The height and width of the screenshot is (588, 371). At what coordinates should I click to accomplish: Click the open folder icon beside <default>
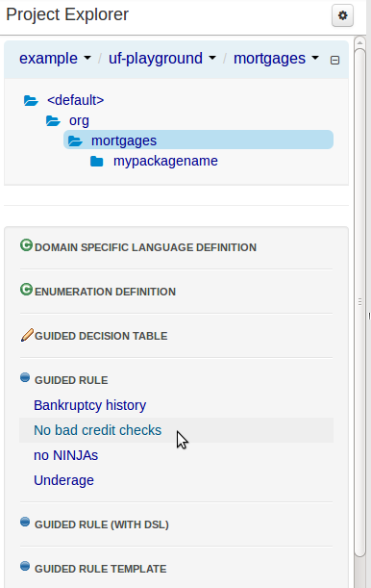point(31,100)
